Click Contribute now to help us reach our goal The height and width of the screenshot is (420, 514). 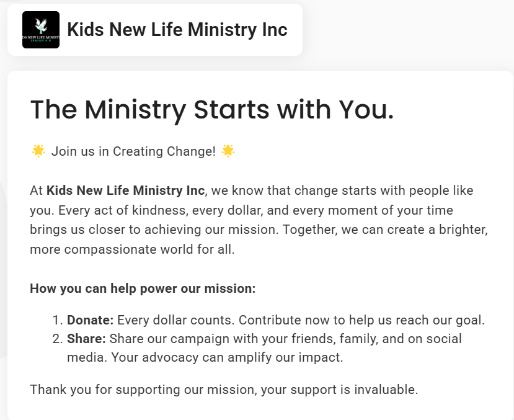[x=361, y=319]
